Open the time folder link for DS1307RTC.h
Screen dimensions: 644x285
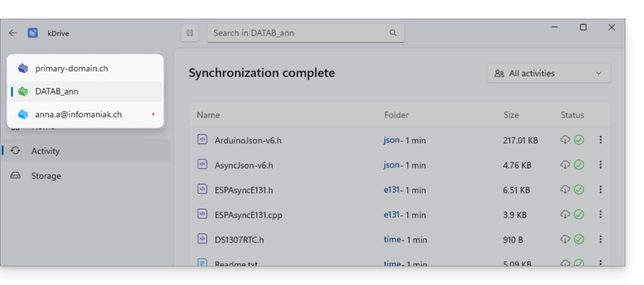pos(392,239)
